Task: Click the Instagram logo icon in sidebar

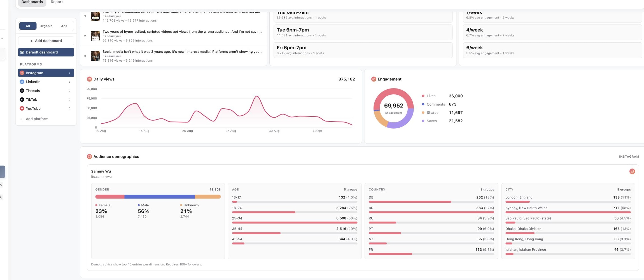Action: 22,73
